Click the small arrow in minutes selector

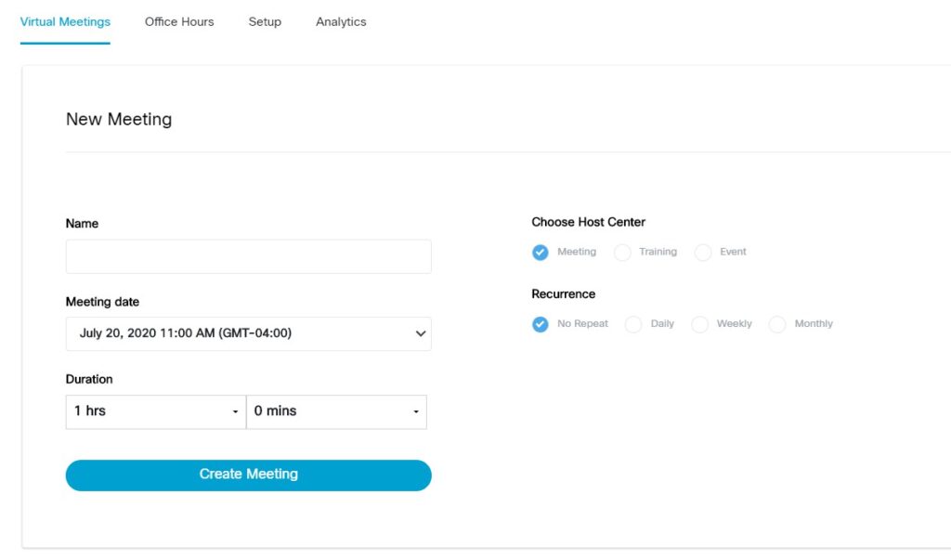pyautogui.click(x=415, y=412)
